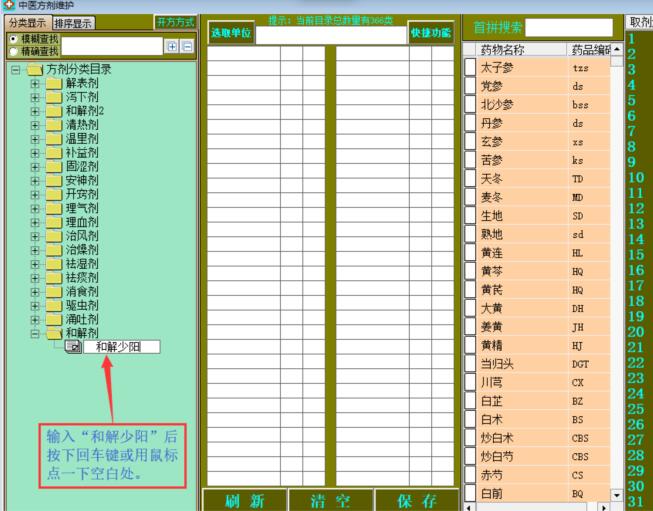Click the 和解少阳 item icon in tree
This screenshot has width=653, height=511.
(72, 347)
